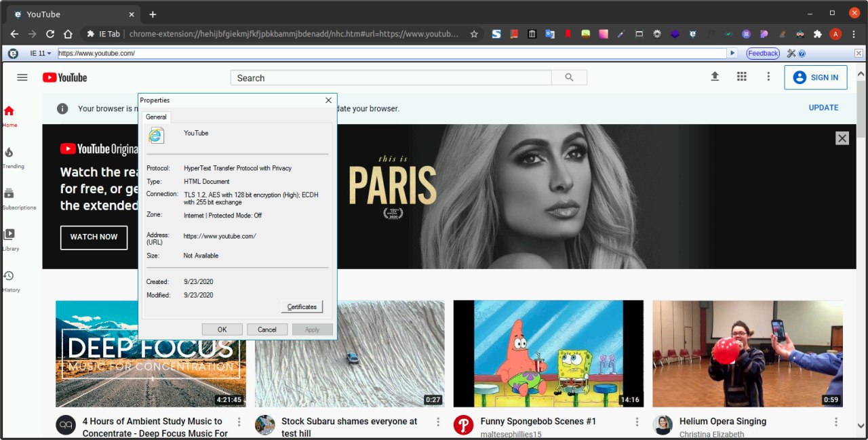Open the Spongebob and Patrick thumbnail
Screen dimensions: 868x440
[548, 354]
